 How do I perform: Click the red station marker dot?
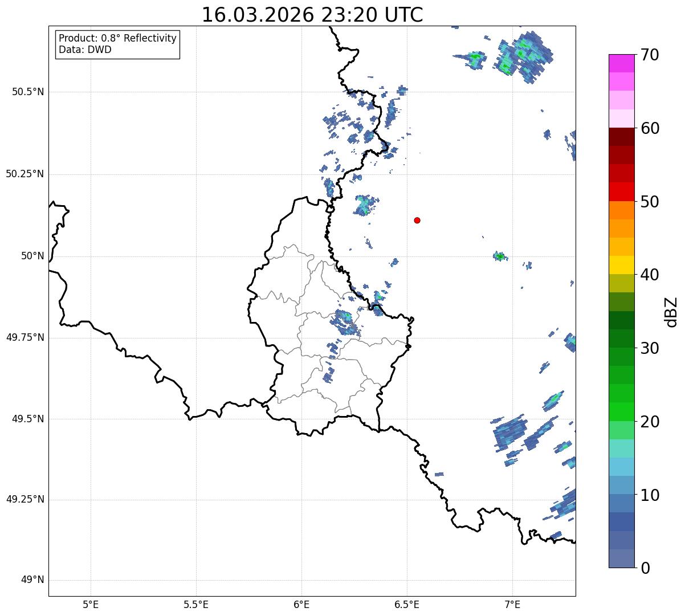point(417,220)
